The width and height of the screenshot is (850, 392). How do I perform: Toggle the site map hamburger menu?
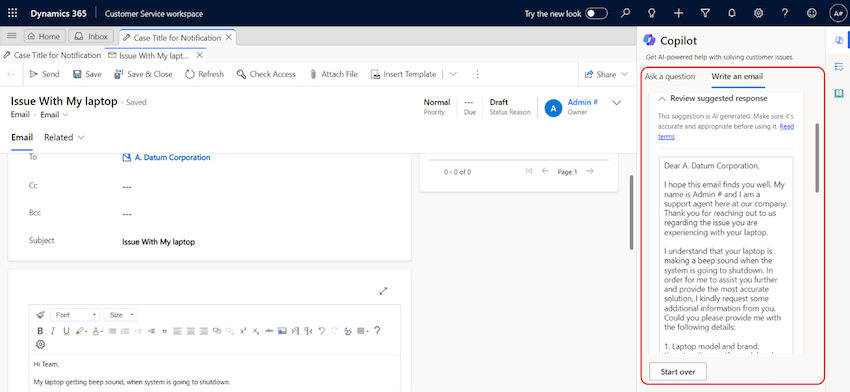pos(11,36)
